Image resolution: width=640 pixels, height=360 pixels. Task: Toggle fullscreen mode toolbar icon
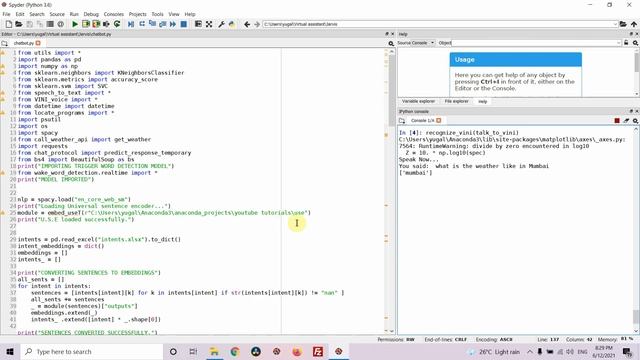click(x=209, y=24)
